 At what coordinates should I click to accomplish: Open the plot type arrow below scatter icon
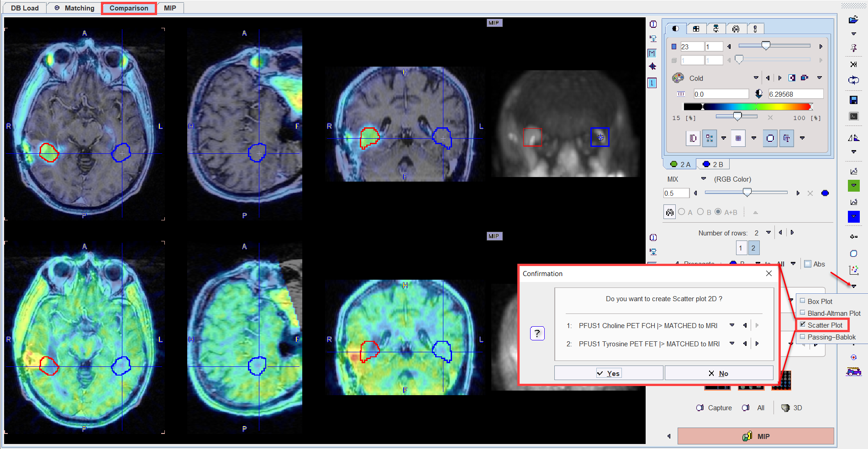(853, 286)
